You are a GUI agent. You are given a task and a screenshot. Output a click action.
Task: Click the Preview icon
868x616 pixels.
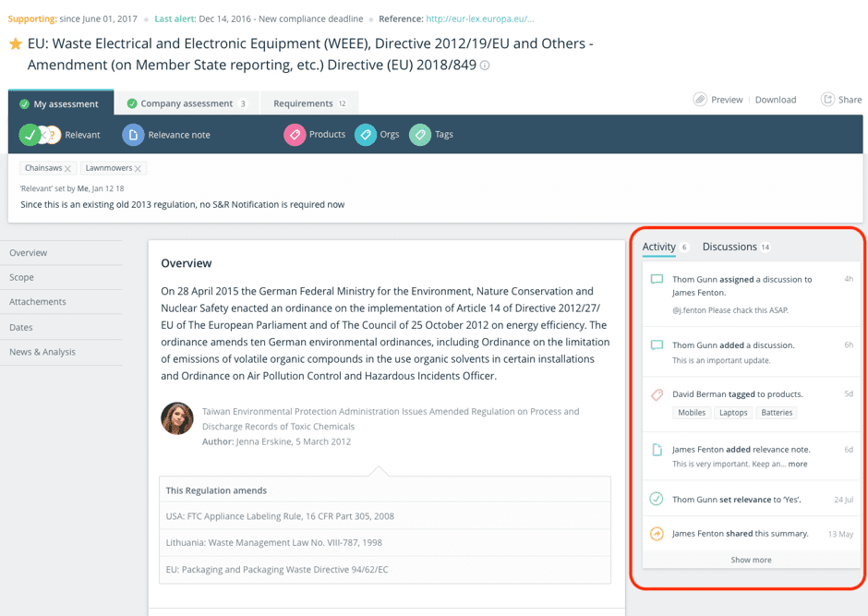coord(701,100)
